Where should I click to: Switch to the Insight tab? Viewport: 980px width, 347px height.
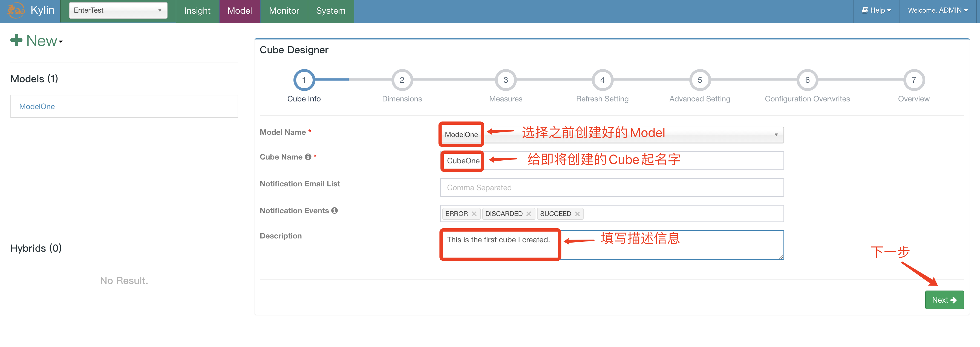coord(197,11)
